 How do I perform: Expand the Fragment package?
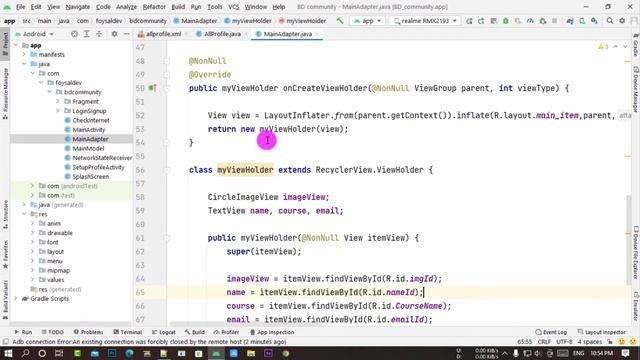point(58,101)
